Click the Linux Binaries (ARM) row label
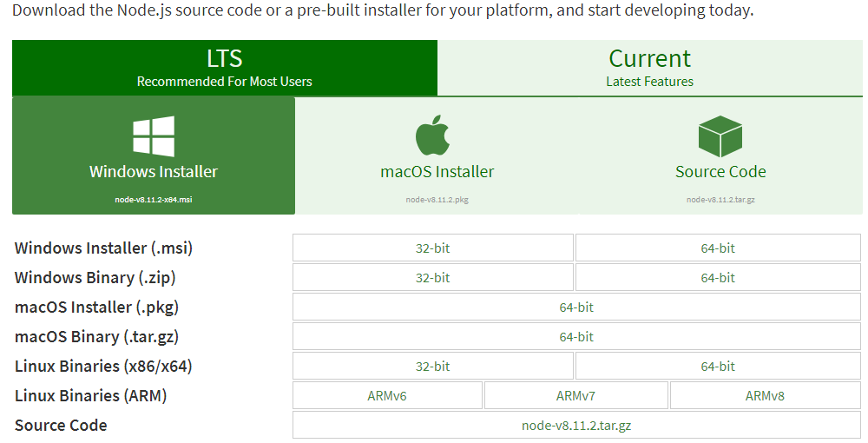The width and height of the screenshot is (868, 443). coord(91,395)
